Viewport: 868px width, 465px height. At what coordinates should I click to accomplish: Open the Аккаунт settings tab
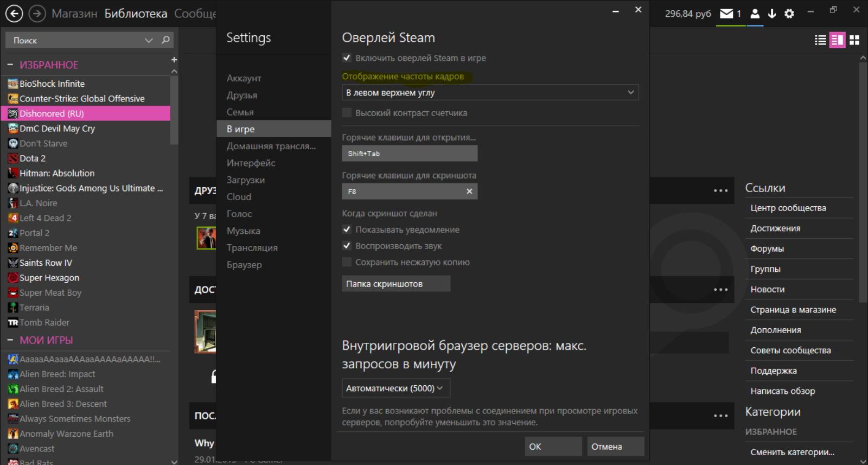244,78
